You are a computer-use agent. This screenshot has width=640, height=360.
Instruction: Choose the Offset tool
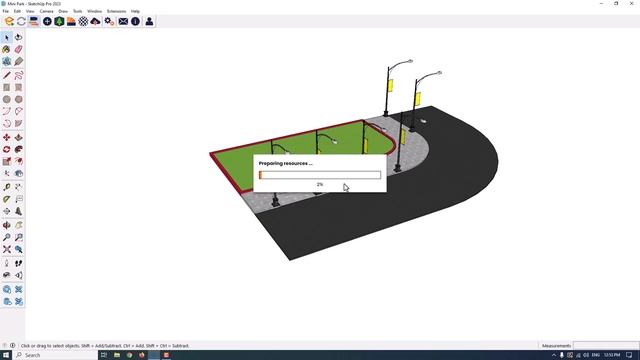18,161
